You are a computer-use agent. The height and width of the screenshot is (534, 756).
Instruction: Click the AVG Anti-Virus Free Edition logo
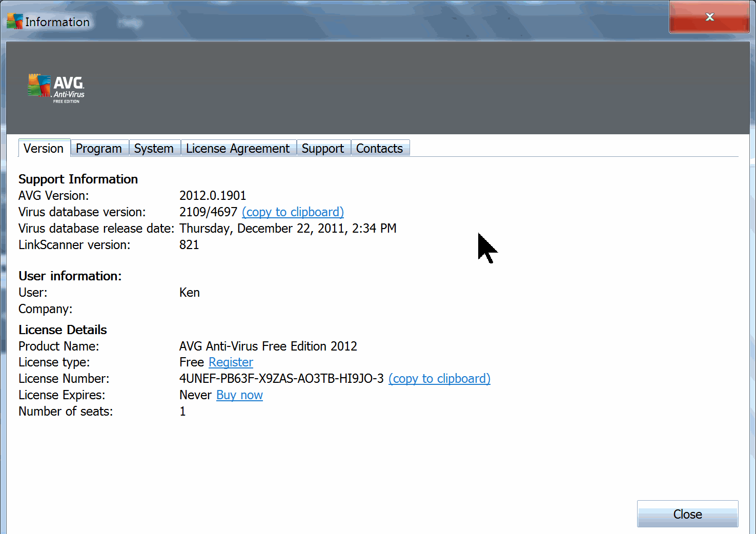(56, 89)
